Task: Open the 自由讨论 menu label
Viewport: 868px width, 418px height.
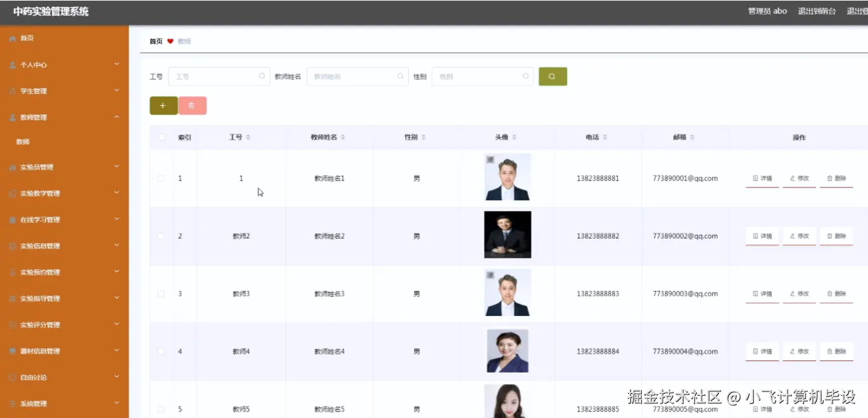Action: pos(34,377)
